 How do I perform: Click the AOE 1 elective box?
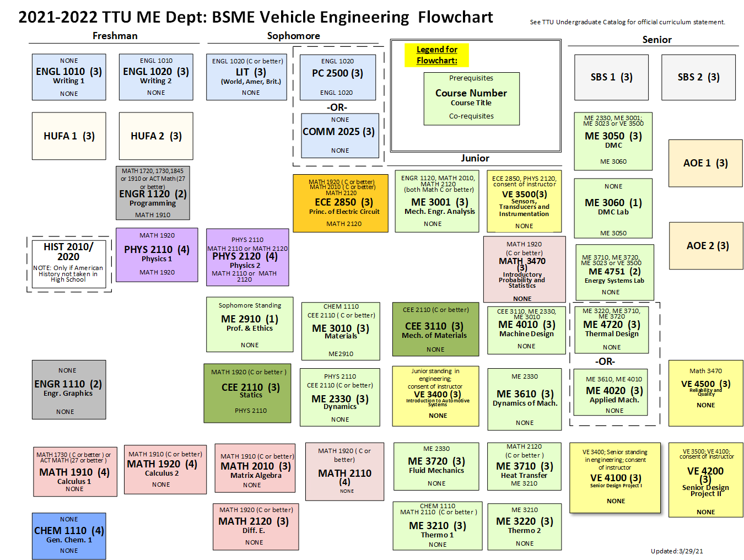(x=705, y=163)
